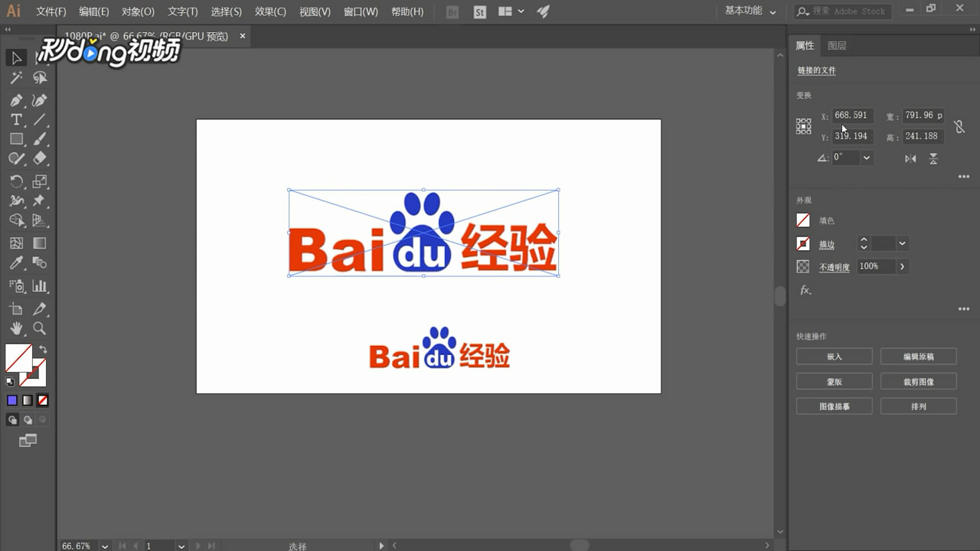Viewport: 980px width, 551px height.
Task: Select the Hand tool
Action: pos(16,328)
